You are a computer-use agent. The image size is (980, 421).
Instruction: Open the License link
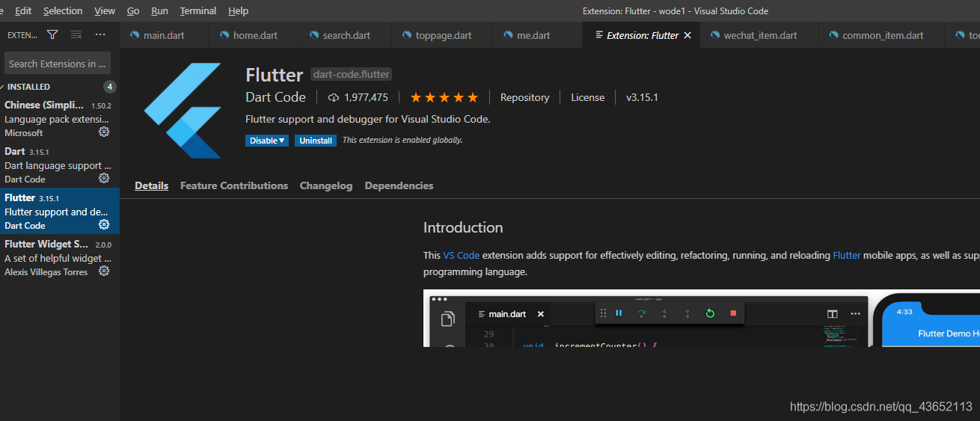587,97
